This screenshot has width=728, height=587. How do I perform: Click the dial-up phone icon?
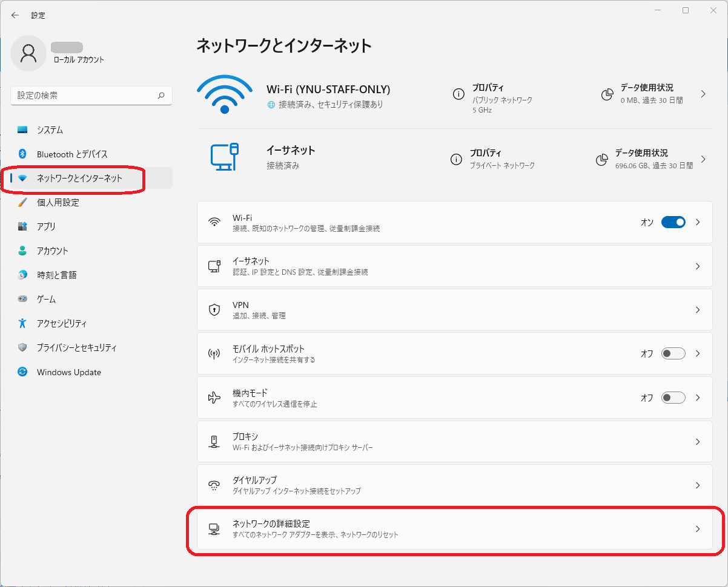(x=214, y=485)
